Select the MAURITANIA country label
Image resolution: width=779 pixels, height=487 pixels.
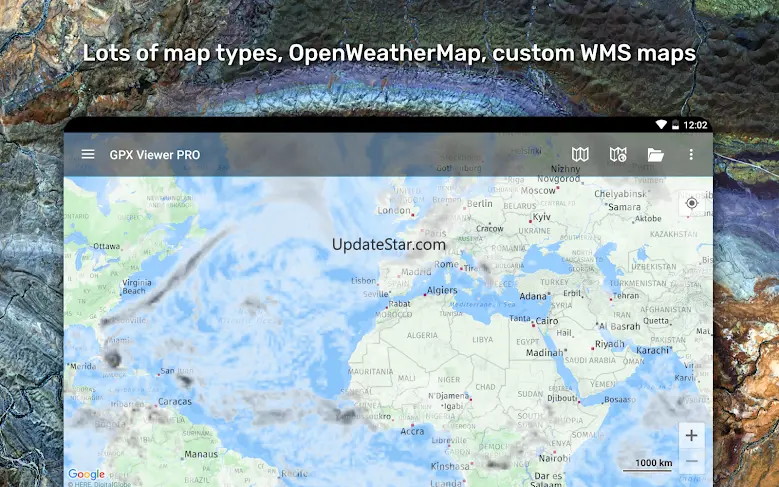(371, 372)
